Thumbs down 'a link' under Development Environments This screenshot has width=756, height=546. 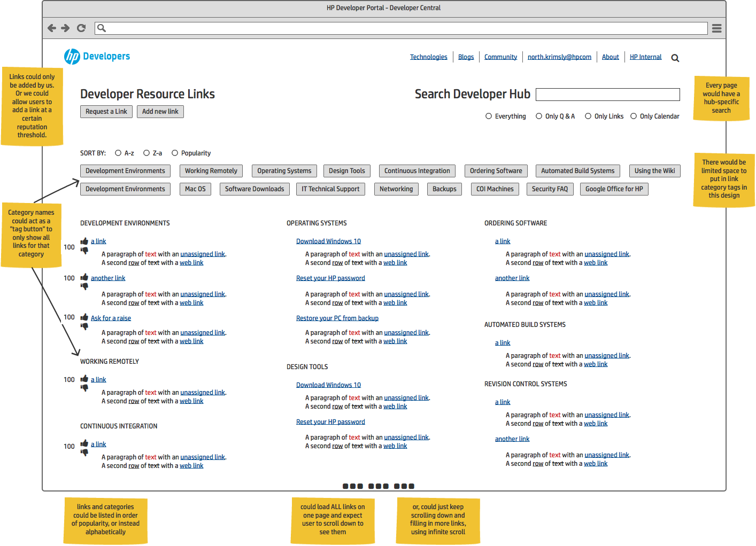click(84, 250)
